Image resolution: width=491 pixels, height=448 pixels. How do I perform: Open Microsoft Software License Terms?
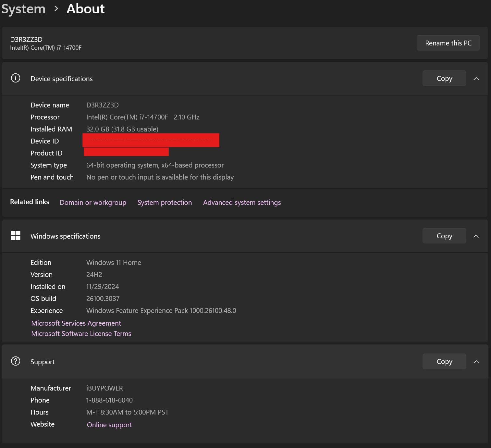(x=81, y=334)
